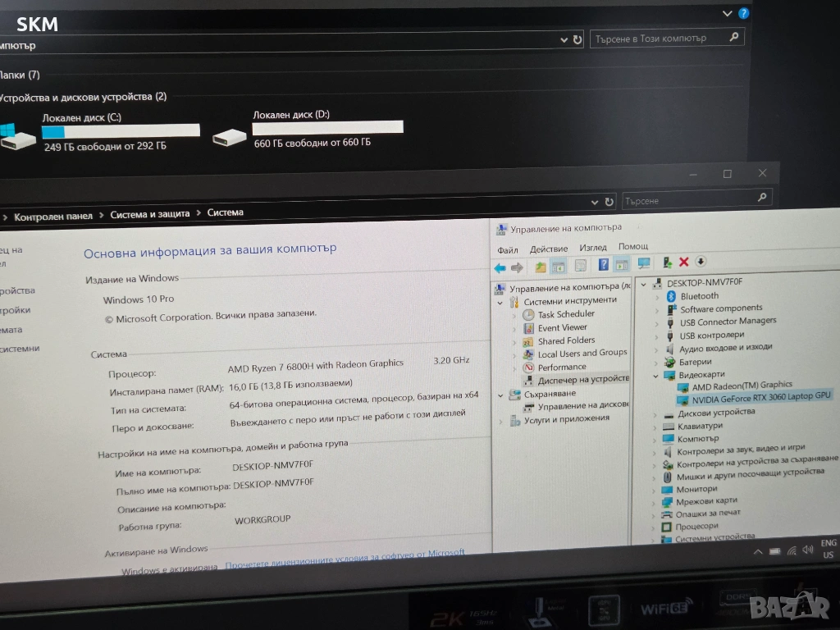840x630 pixels.
Task: Click the red X uninstall device icon
Action: point(683,262)
